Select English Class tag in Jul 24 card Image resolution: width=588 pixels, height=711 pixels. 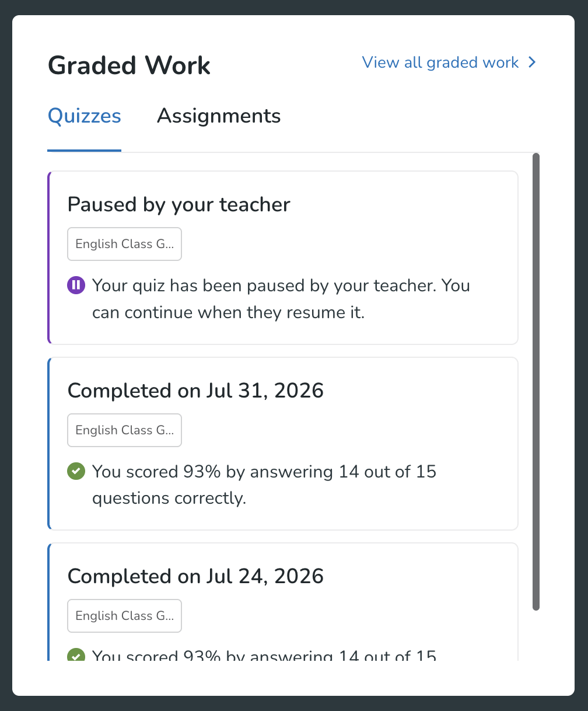125,616
